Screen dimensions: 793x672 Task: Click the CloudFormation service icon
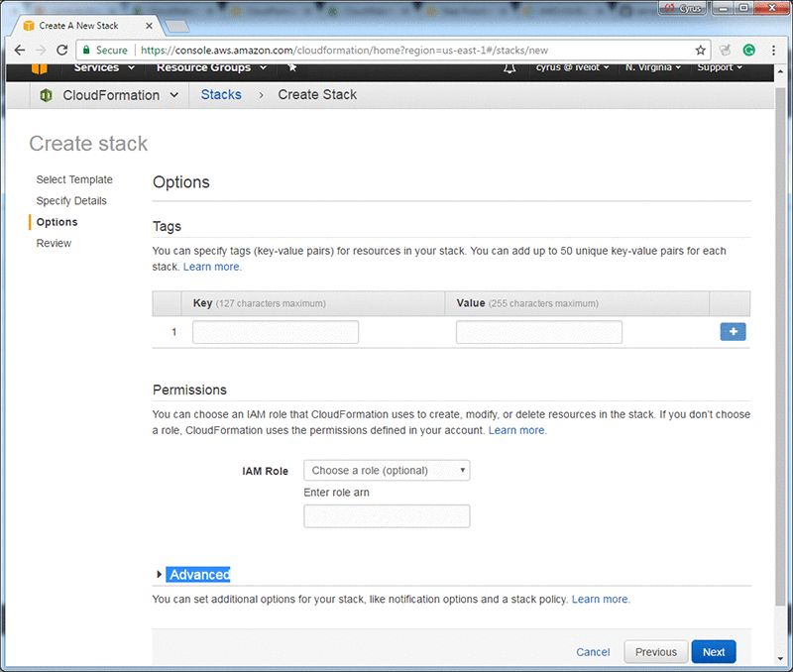46,95
